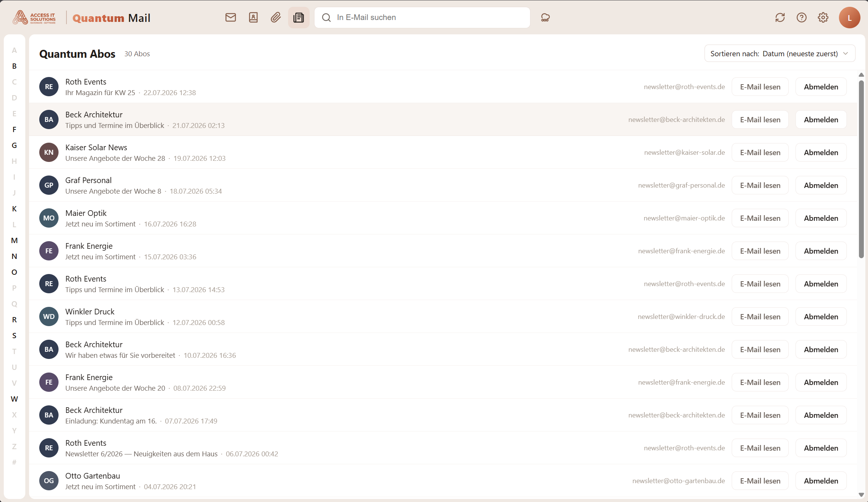Screen dimensions: 868x502
Task: Jump to letter W in alphabet index
Action: click(x=14, y=399)
